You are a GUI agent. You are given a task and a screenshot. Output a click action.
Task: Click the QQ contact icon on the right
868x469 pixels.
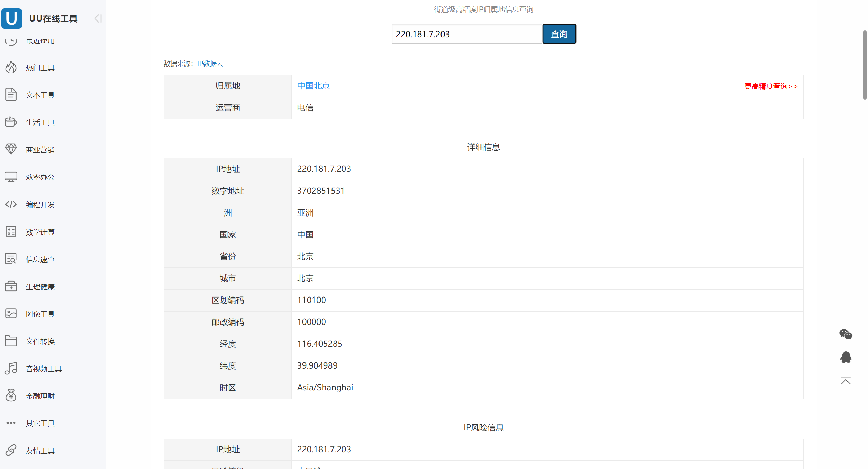pos(845,357)
